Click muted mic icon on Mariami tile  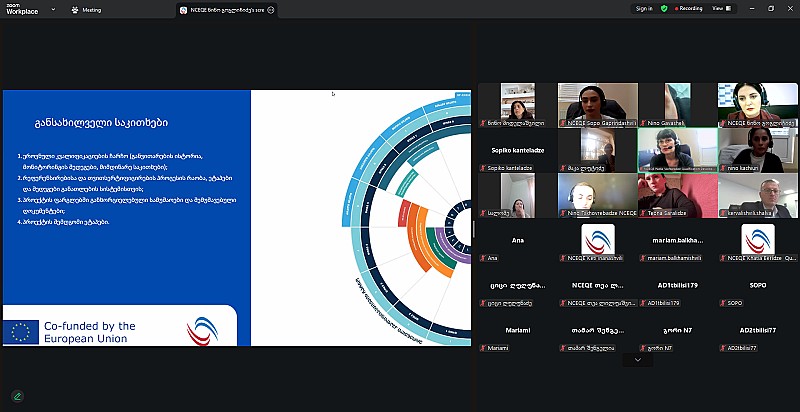[x=483, y=348]
